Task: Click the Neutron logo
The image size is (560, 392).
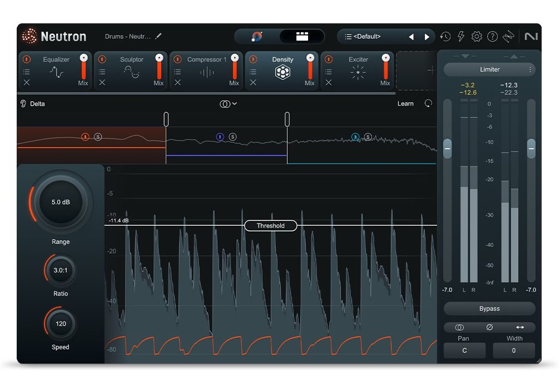Action: 54,36
